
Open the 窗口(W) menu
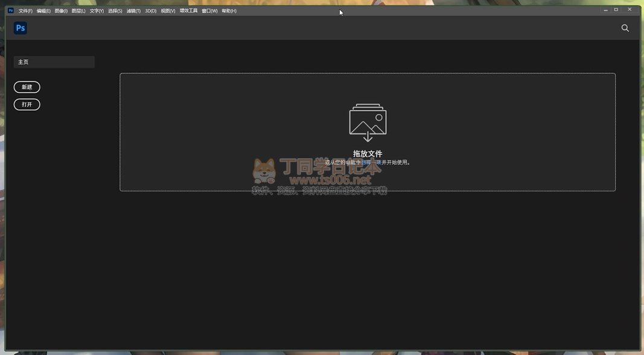point(209,11)
